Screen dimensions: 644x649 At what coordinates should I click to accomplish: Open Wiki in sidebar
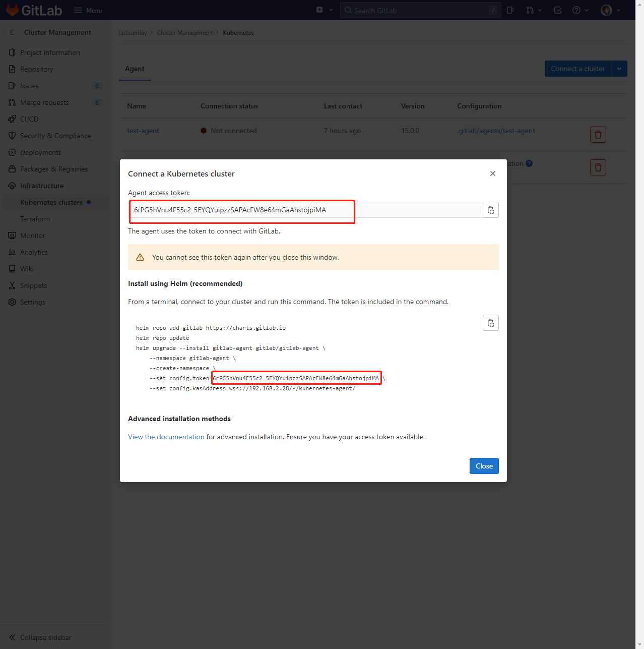pyautogui.click(x=55, y=269)
